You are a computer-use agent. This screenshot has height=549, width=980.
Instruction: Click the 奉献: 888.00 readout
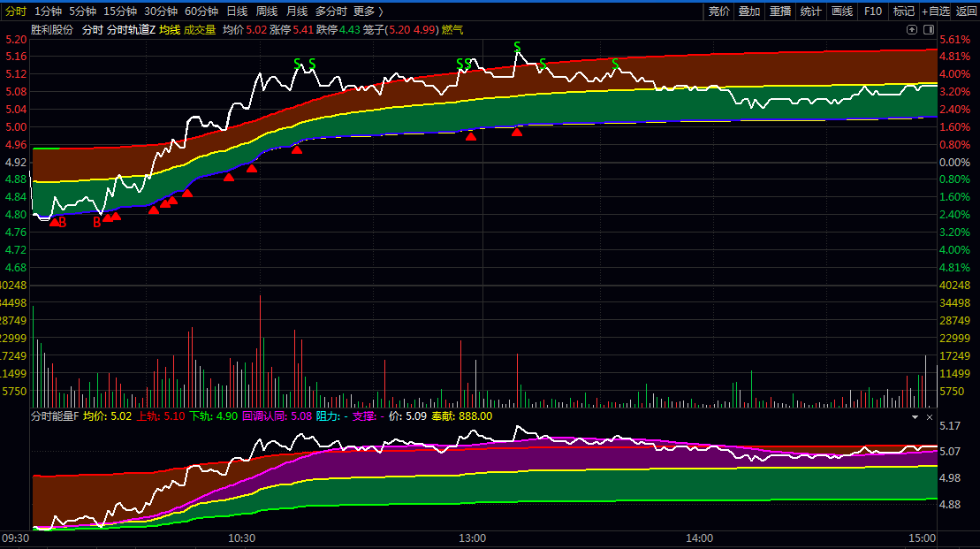click(x=462, y=416)
